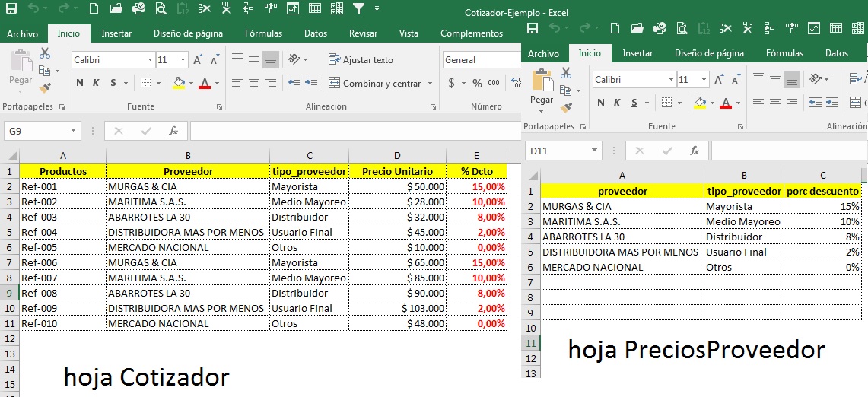Select column D header in Cotizador sheet
Viewport: 868px width, 397px height.
pyautogui.click(x=397, y=156)
